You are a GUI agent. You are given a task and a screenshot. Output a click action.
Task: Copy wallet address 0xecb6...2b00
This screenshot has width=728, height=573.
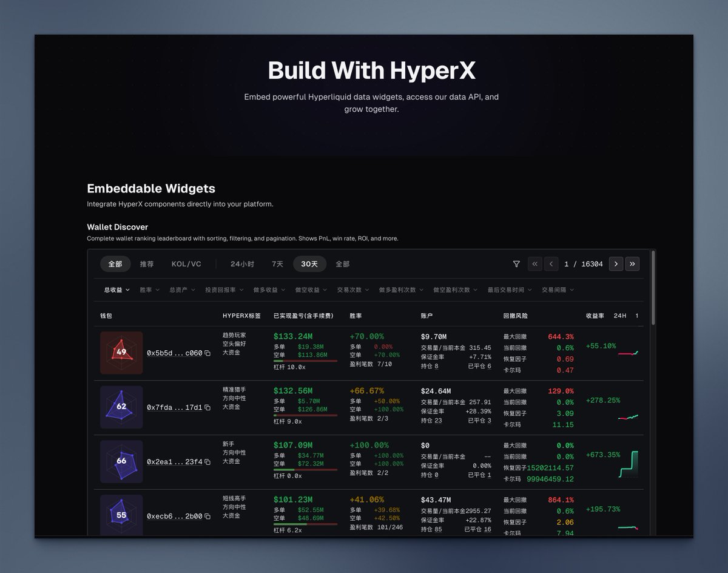[x=207, y=517]
